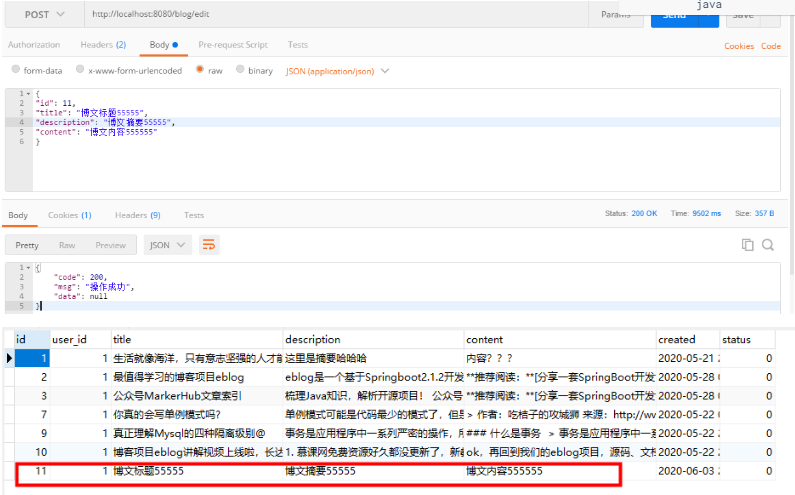Viewport: 795px width, 495px height.
Task: Select the description cell '博文摘要55555'
Action: coord(374,471)
